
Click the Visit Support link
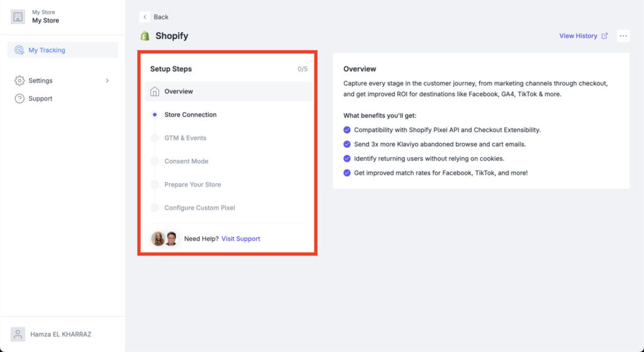click(x=241, y=239)
